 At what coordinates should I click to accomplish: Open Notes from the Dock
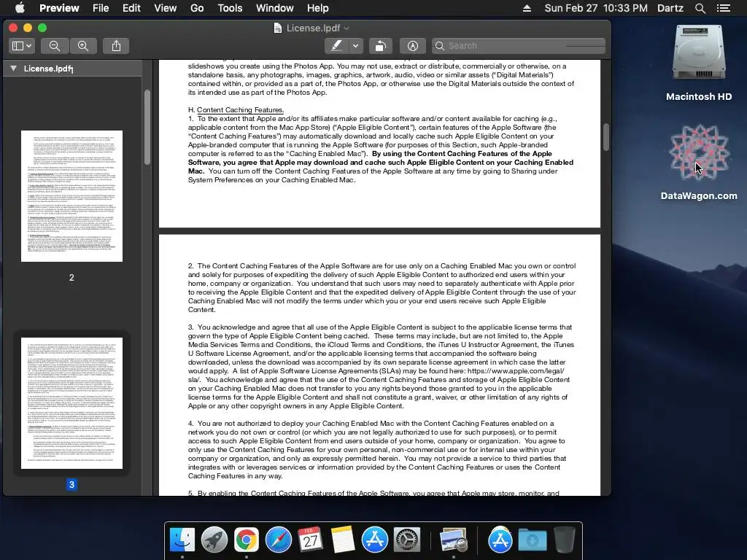343,540
